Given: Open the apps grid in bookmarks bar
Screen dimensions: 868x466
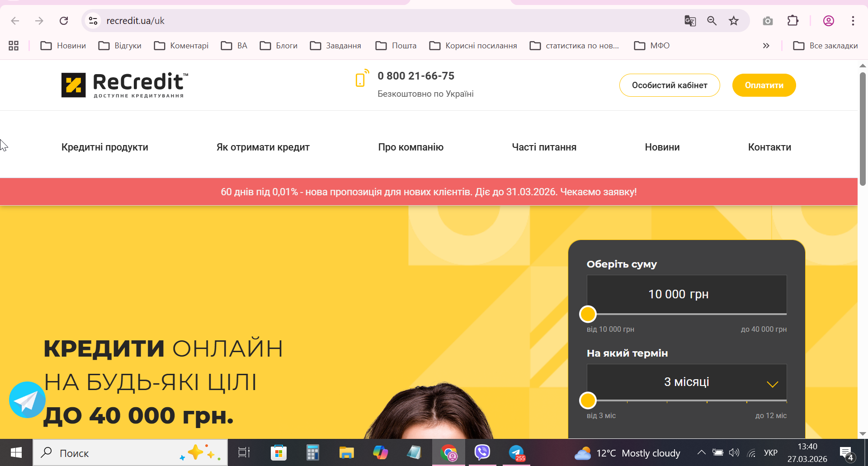Looking at the screenshot, I should [14, 46].
